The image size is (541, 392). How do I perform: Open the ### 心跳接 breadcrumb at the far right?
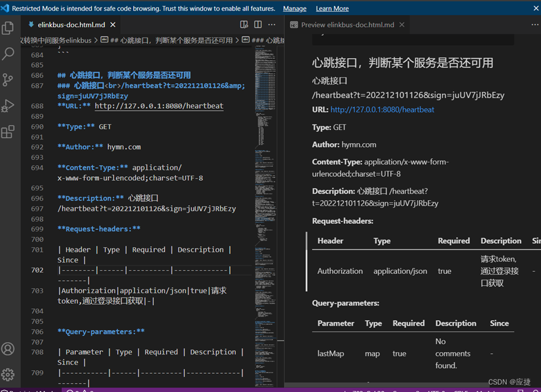(263, 41)
